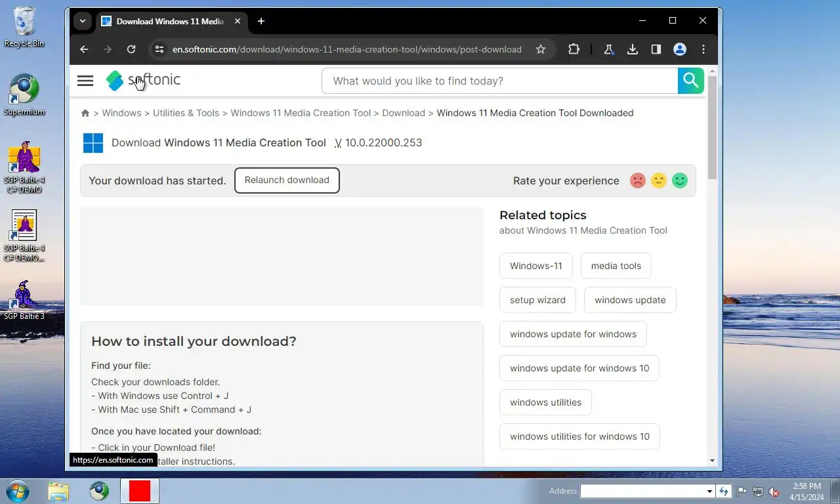Select the SGP Baltie 3 desktop shortcut

click(x=24, y=300)
